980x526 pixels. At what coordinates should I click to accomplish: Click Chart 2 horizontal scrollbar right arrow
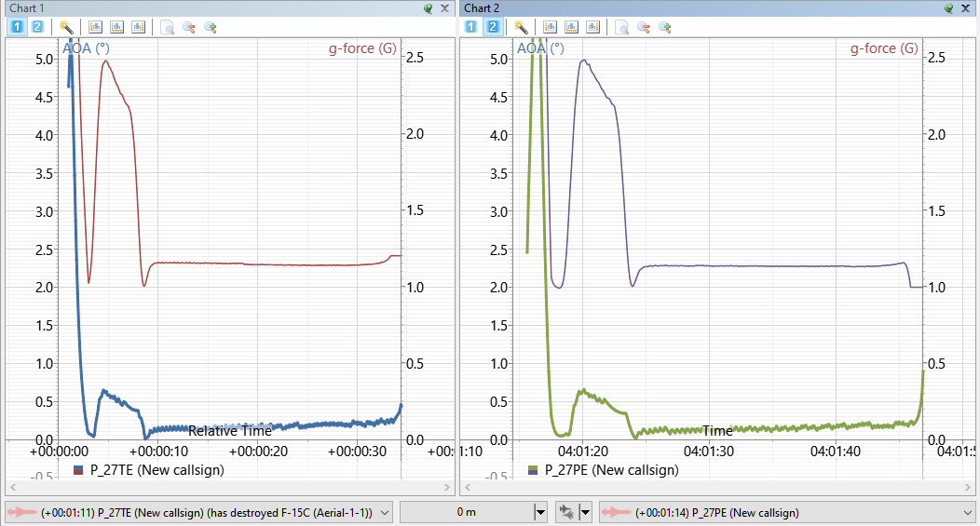point(968,487)
